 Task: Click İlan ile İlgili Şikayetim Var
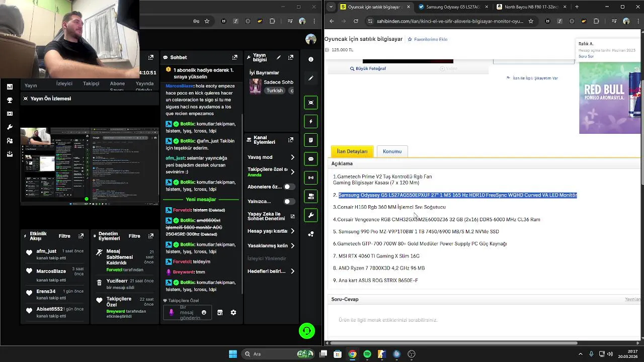532,78
